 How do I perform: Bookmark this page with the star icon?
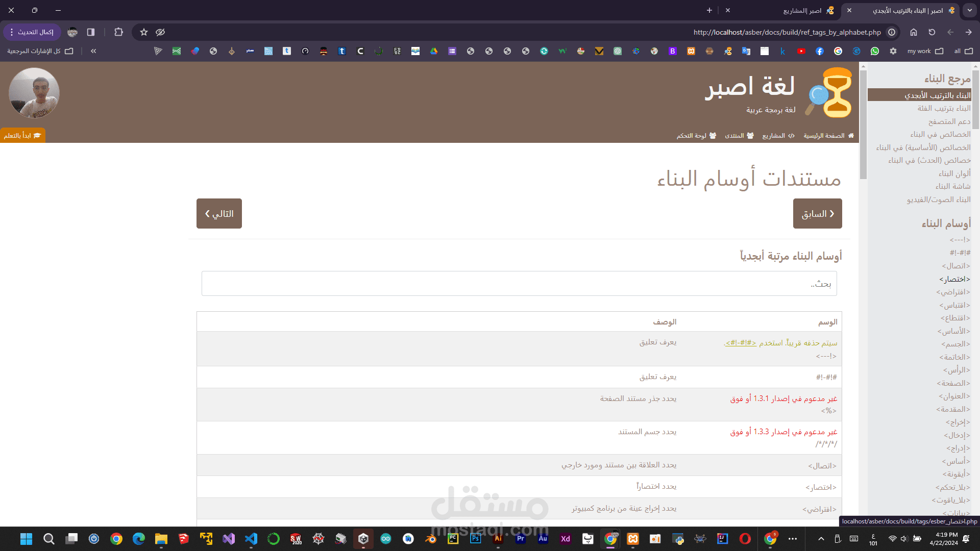144,32
